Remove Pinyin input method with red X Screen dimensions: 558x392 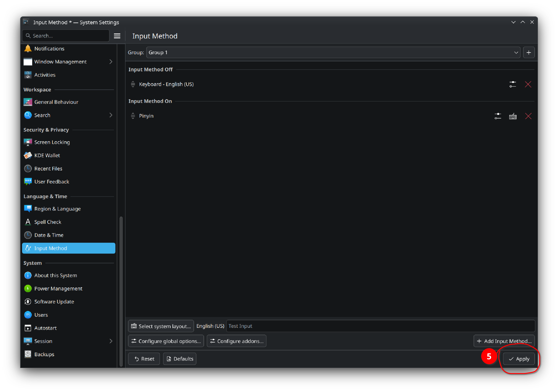pyautogui.click(x=528, y=116)
